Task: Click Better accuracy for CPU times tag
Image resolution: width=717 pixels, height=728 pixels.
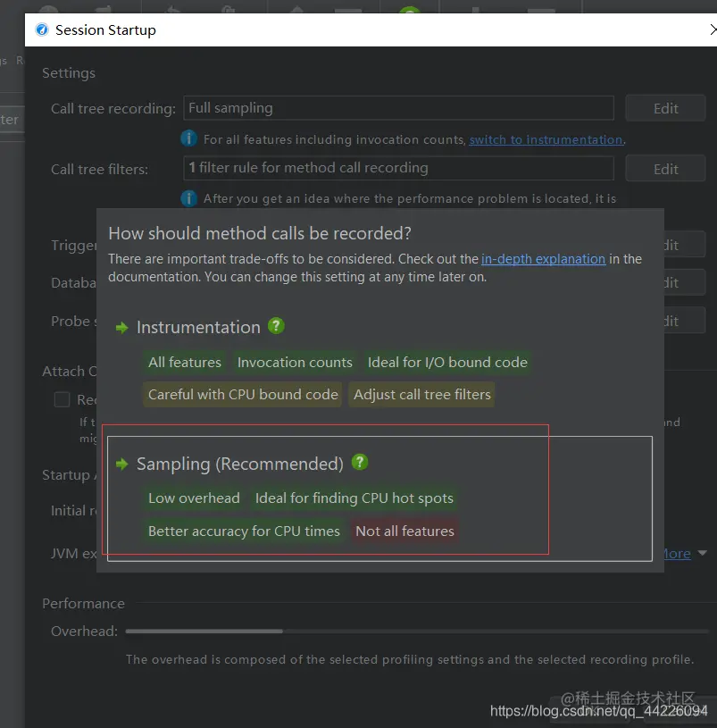Action: coord(244,531)
